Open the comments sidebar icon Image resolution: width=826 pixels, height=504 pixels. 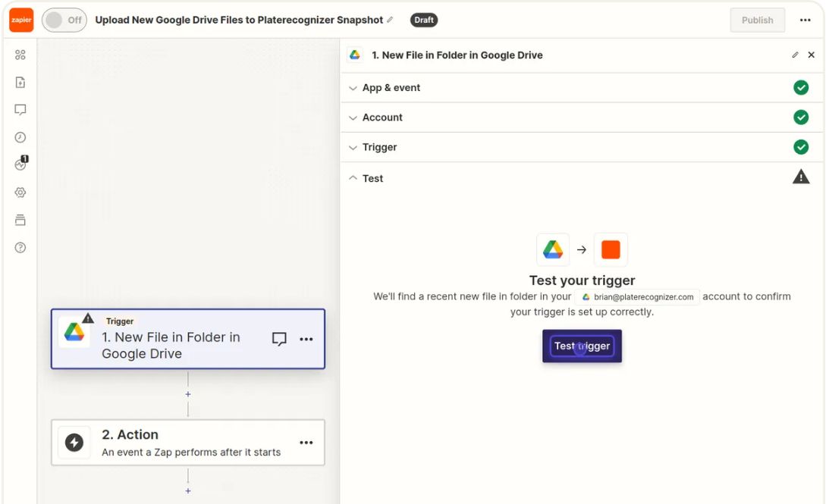pyautogui.click(x=20, y=110)
